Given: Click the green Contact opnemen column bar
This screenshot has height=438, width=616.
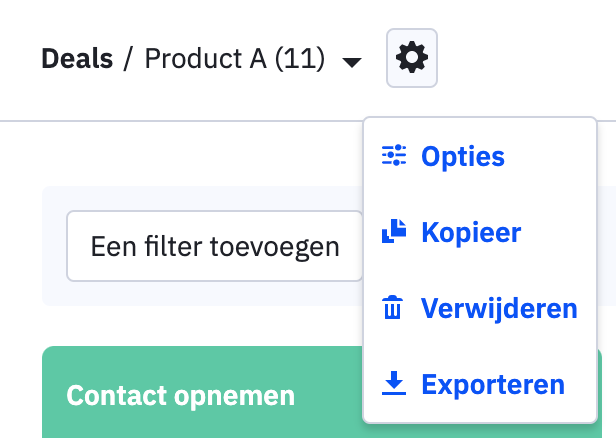Looking at the screenshot, I should click(x=202, y=392).
